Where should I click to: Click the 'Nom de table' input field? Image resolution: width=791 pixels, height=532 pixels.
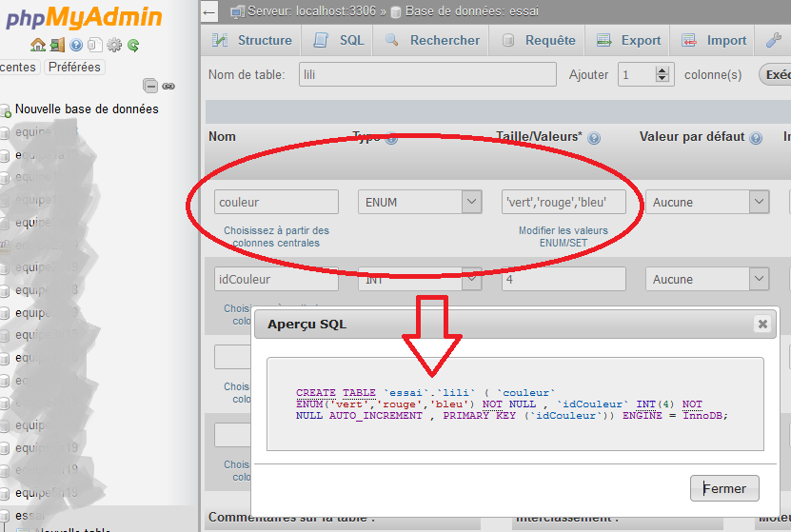(426, 75)
